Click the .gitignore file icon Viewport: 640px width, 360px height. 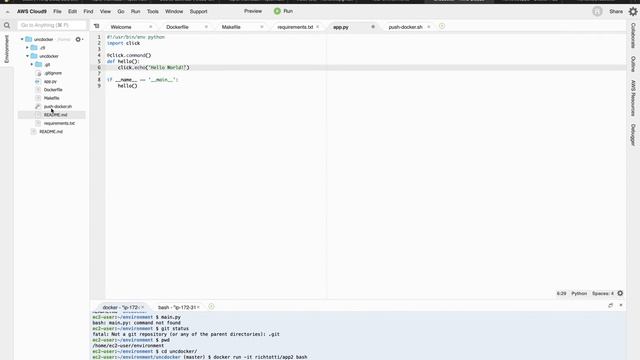pyautogui.click(x=38, y=73)
